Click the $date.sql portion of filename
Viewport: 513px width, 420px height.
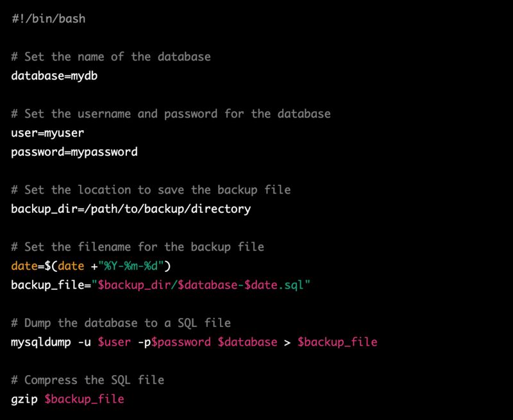coord(274,285)
